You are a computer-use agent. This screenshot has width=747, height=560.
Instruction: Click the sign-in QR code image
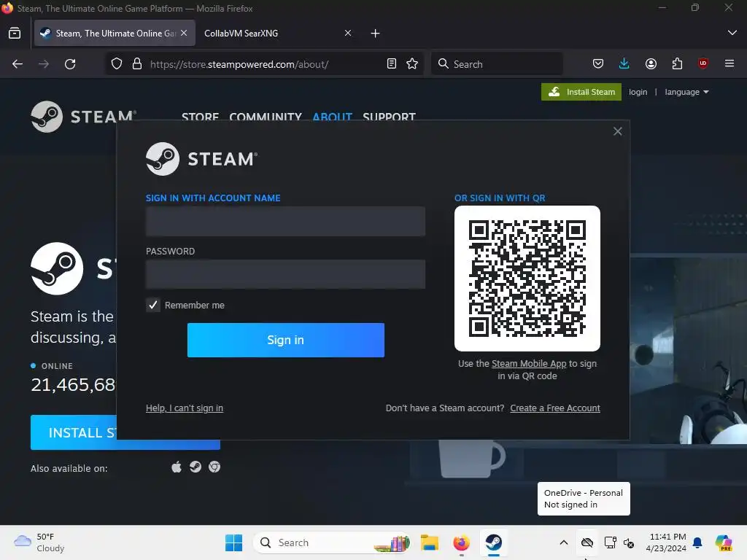(527, 279)
